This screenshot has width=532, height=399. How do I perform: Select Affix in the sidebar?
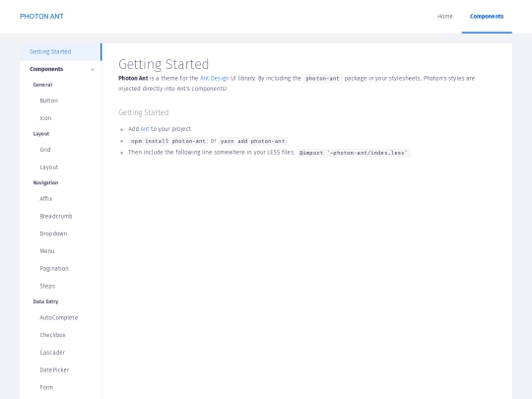[45, 198]
